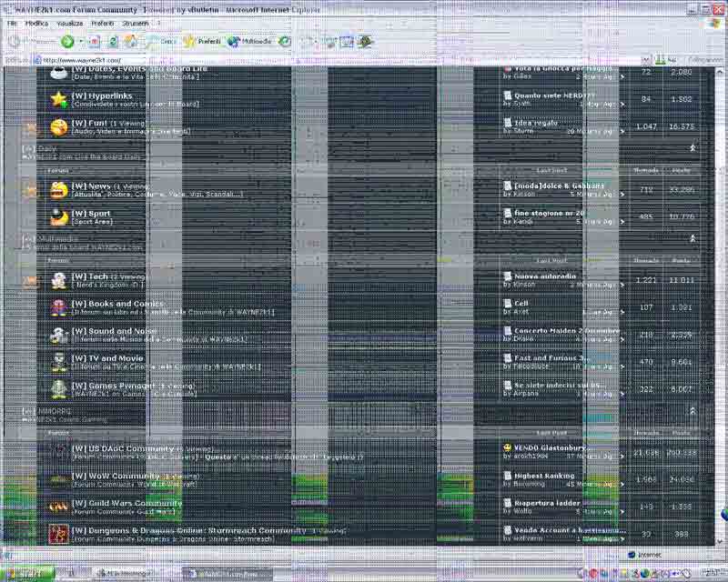Collapse the Multimedia category section

click(693, 238)
